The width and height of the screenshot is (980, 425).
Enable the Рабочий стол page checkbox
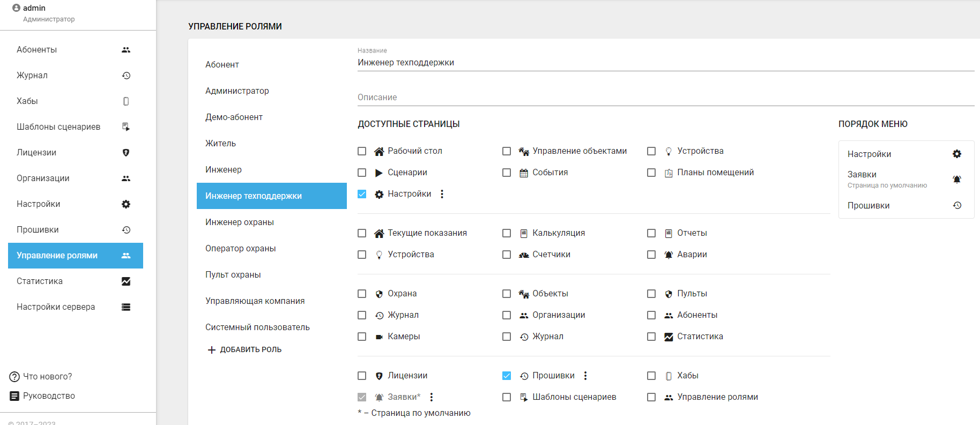362,151
